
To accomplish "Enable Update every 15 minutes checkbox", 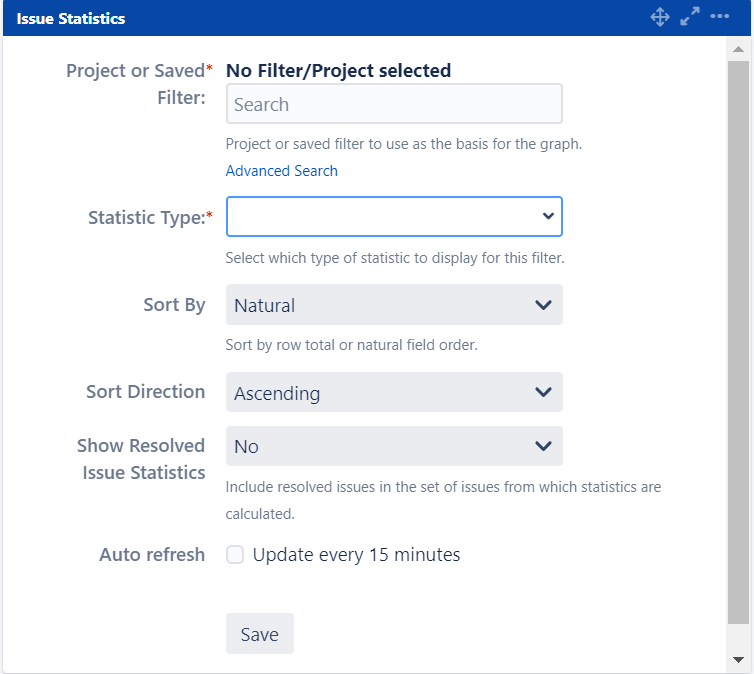I will coord(235,554).
